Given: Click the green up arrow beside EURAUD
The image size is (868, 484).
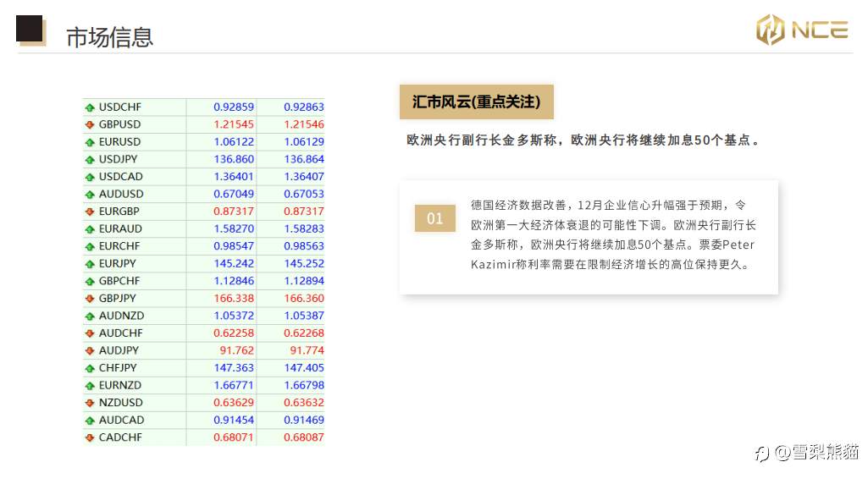Looking at the screenshot, I should click(90, 229).
